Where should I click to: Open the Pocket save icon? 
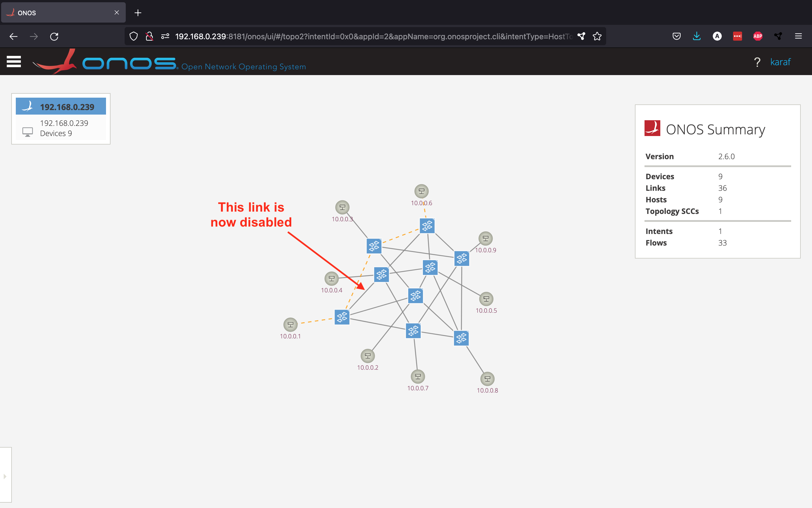pos(676,36)
